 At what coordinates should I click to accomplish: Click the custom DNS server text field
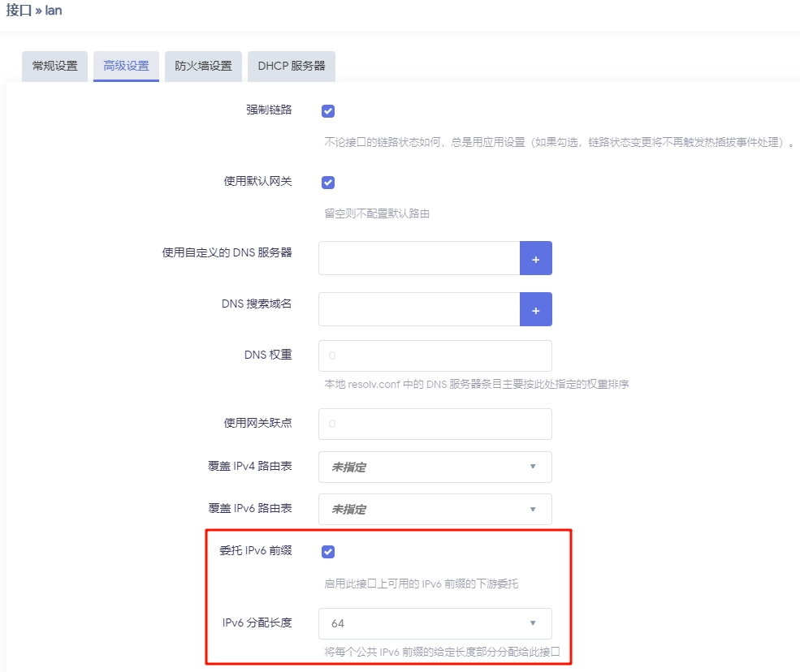point(419,258)
